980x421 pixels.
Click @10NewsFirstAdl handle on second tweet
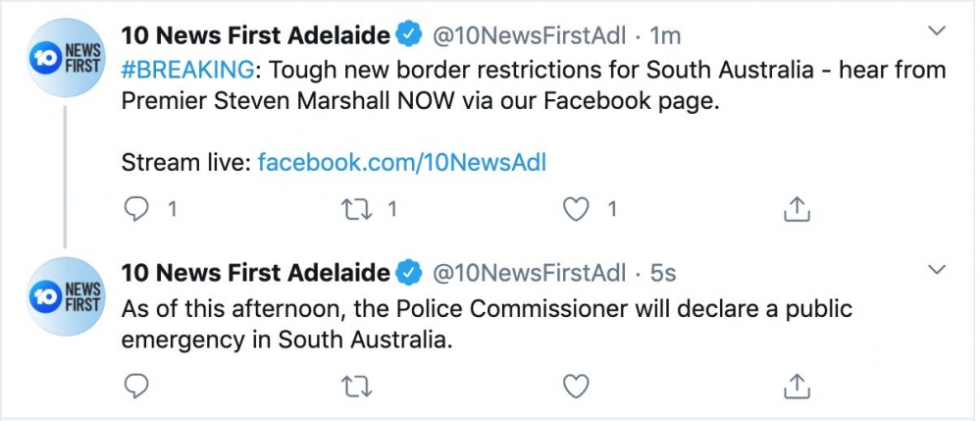[x=529, y=272]
